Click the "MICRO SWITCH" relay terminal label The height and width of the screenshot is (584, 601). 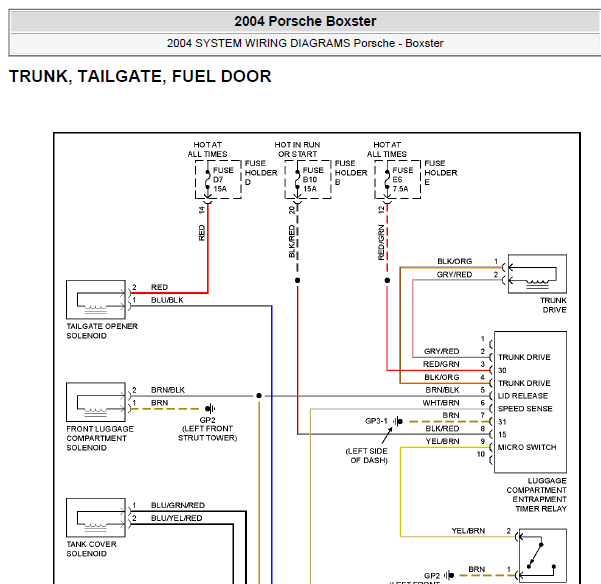click(x=527, y=447)
